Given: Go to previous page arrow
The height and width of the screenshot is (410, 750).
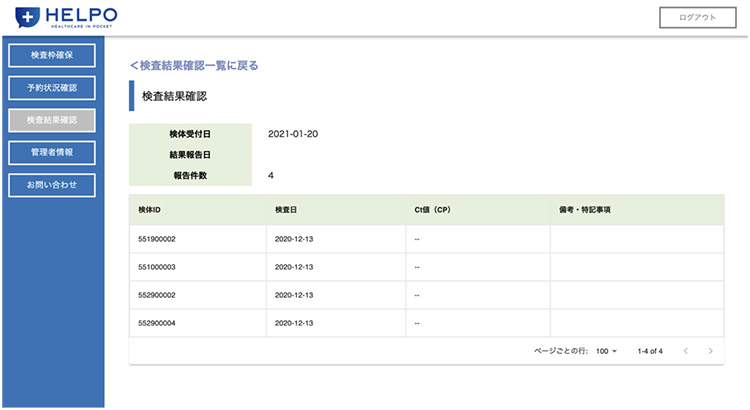Looking at the screenshot, I should [686, 351].
